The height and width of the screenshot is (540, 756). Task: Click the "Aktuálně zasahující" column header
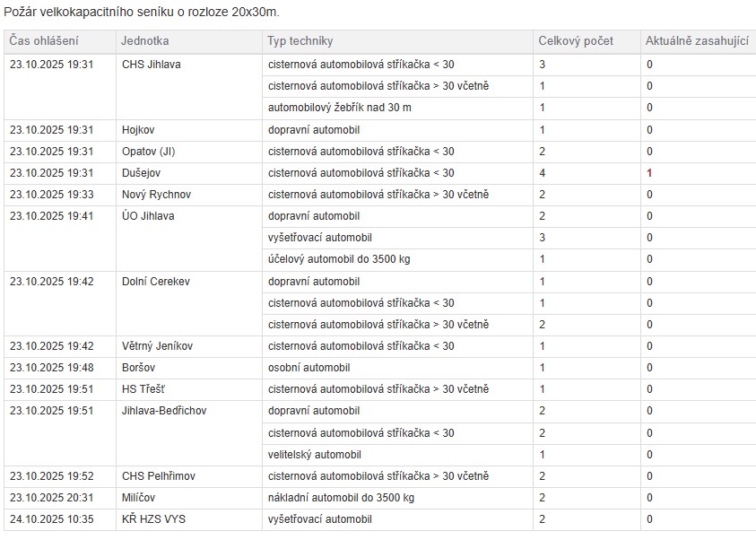click(697, 41)
